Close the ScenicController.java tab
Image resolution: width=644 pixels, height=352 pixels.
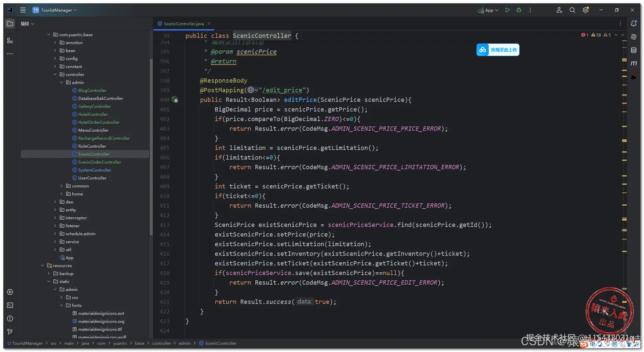point(209,24)
